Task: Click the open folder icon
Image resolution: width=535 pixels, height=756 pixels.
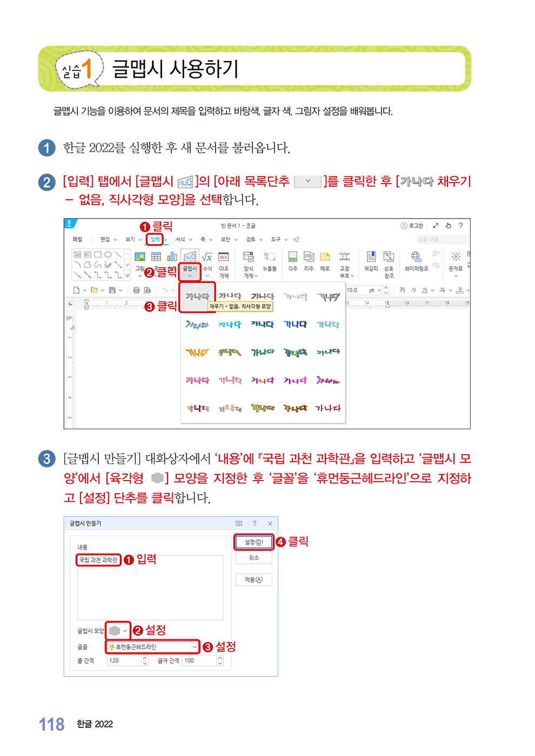Action: [x=95, y=290]
